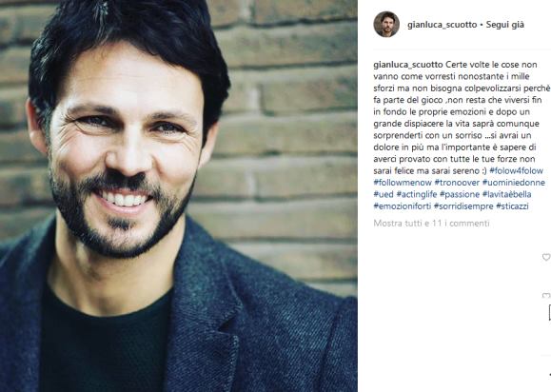Like the first comment via heart icon
The width and height of the screenshot is (551, 392).
pos(546,257)
